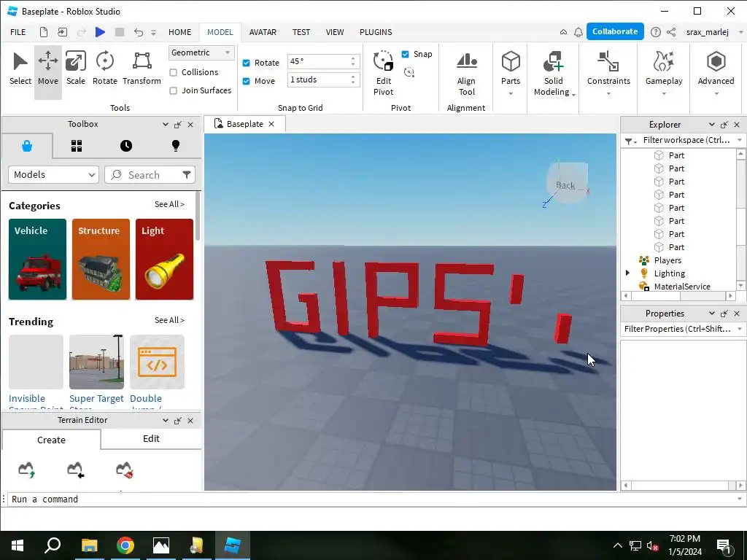
Task: Launch the Align Tool
Action: click(466, 74)
